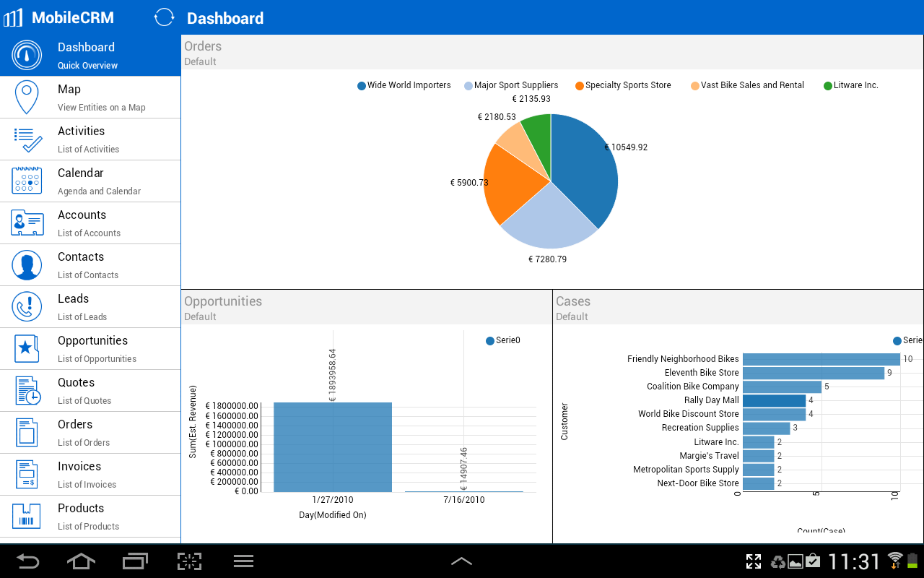Toggle Litware Inc. in the Orders legend

(x=850, y=85)
